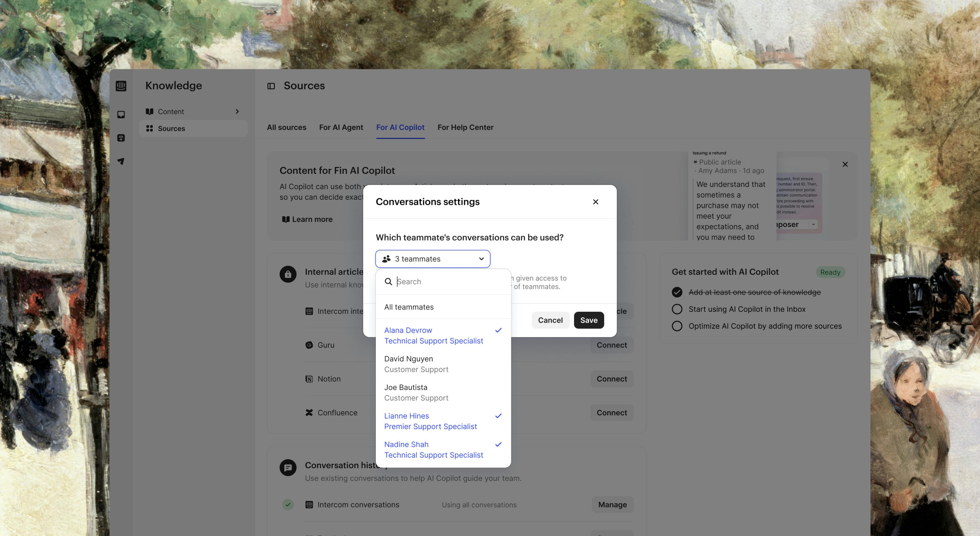This screenshot has width=980, height=536.
Task: Toggle 'Start using AI Copilot in the Inbox' circle
Action: click(x=677, y=309)
